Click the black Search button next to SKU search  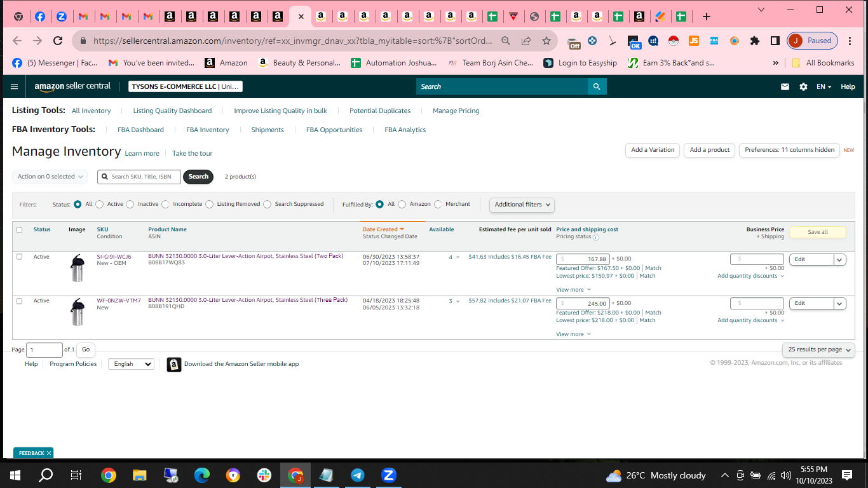(x=198, y=177)
